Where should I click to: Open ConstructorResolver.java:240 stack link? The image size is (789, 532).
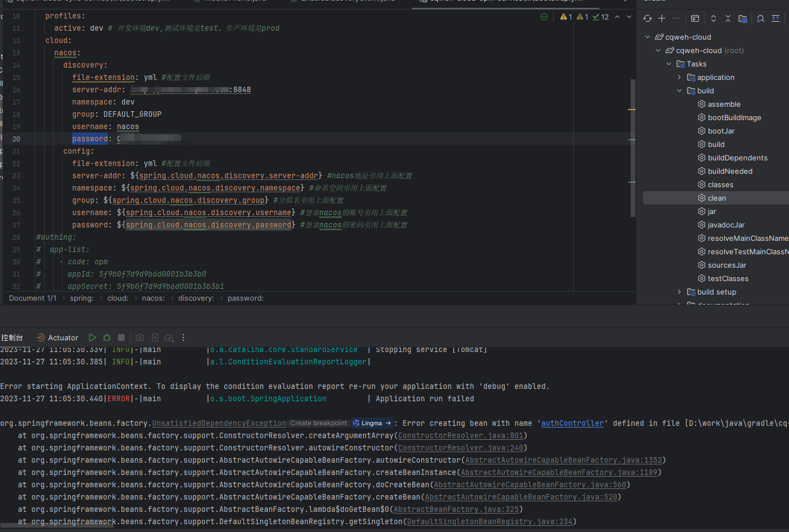click(461, 448)
